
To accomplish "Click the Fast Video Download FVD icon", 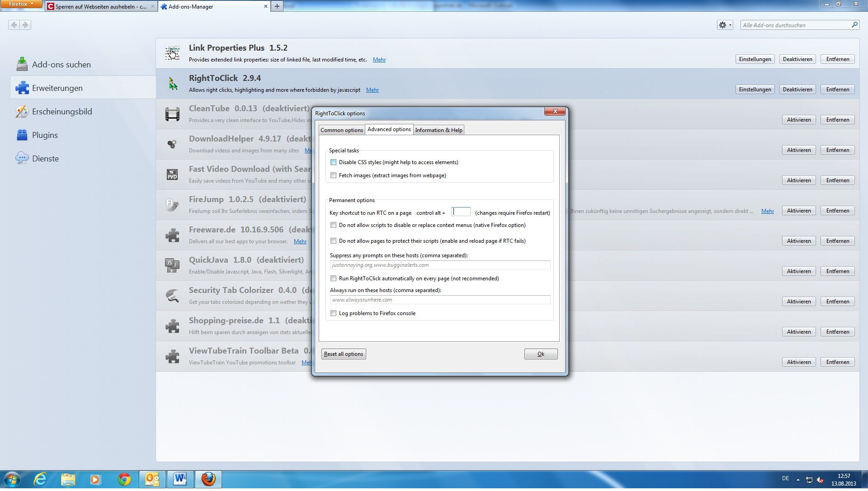I will tap(172, 175).
